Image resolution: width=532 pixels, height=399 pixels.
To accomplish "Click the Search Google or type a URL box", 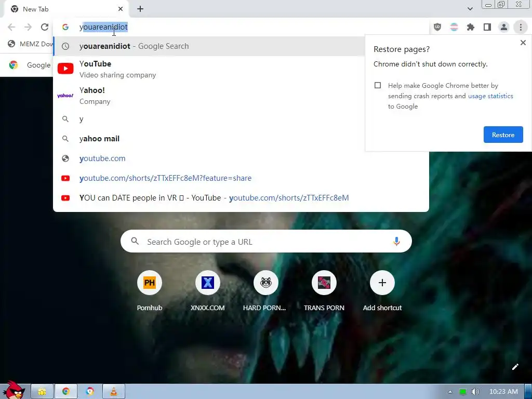I will pyautogui.click(x=266, y=241).
